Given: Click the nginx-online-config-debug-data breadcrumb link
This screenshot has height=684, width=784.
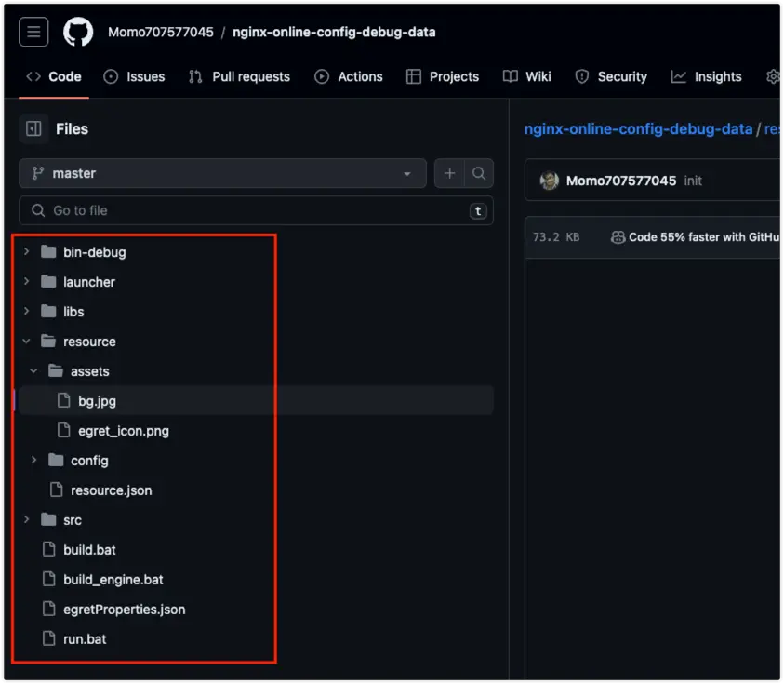Looking at the screenshot, I should pyautogui.click(x=638, y=129).
